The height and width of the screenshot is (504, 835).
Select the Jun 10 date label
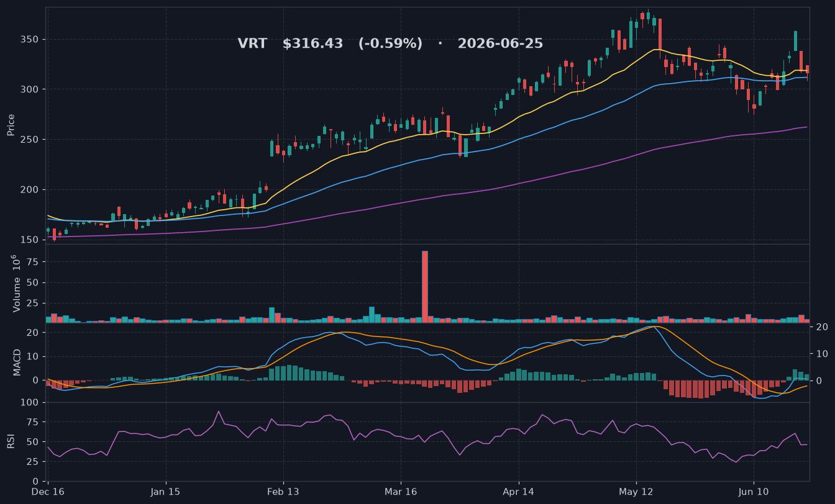754,492
